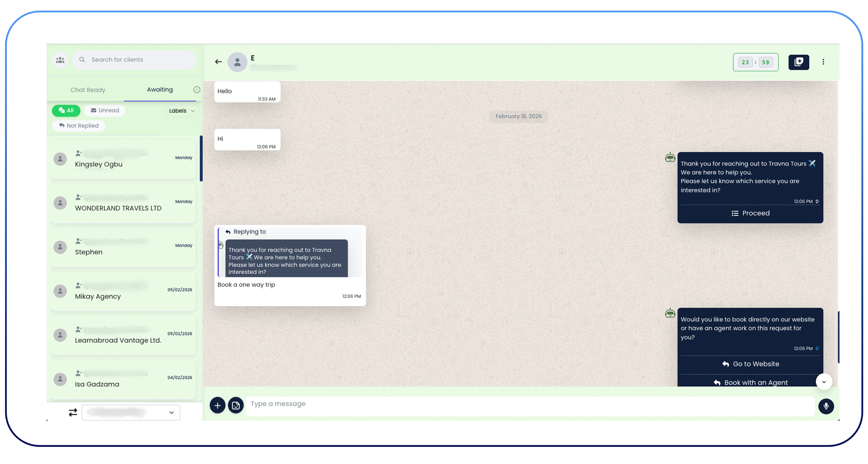Image resolution: width=868 pixels, height=464 pixels.
Task: Open the account selector dropdown at bottom
Action: coord(131,412)
